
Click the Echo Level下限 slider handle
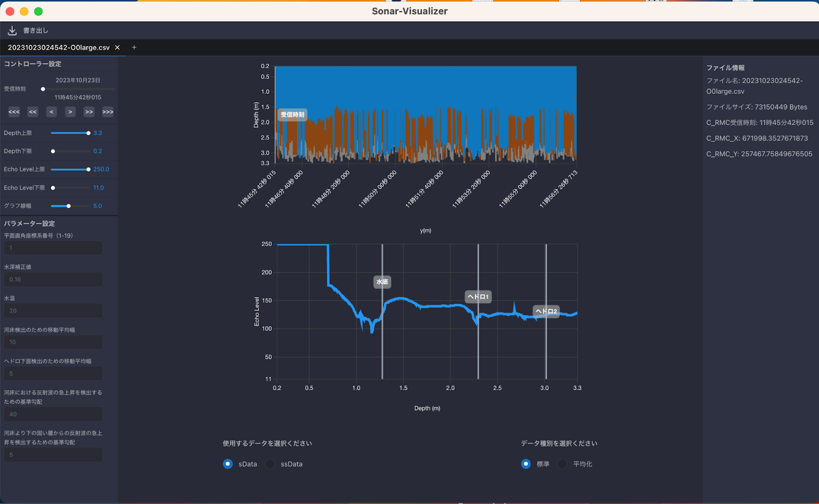(x=53, y=188)
